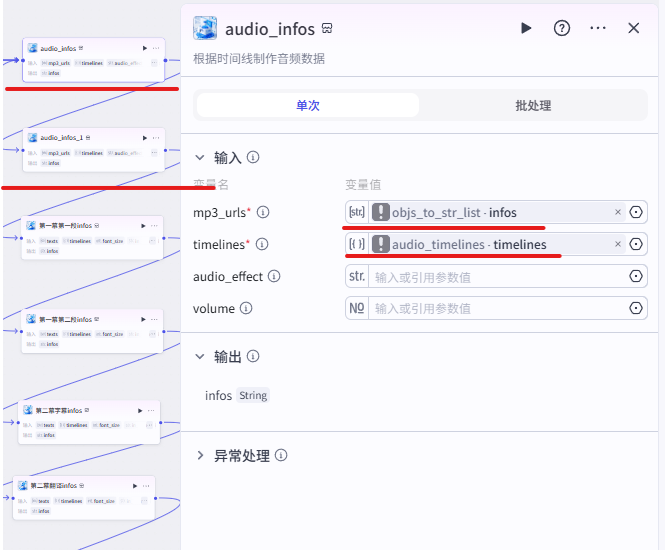The height and width of the screenshot is (550, 665).
Task: Run the audio_infos_1 node on canvas
Action: click(x=145, y=138)
